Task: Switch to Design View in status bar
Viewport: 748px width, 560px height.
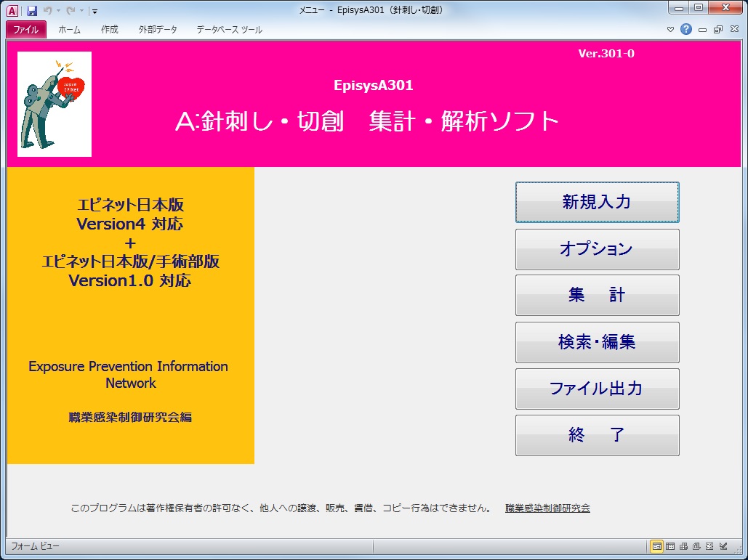Action: (723, 546)
